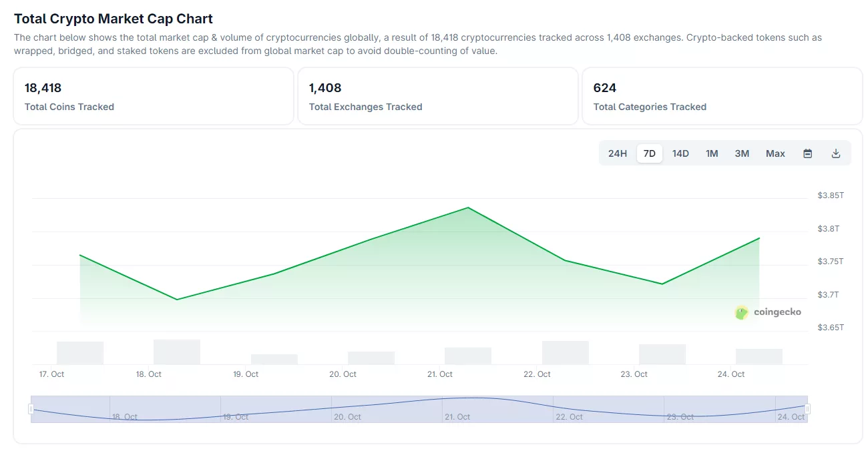Click the right range navigator handle

tap(807, 409)
